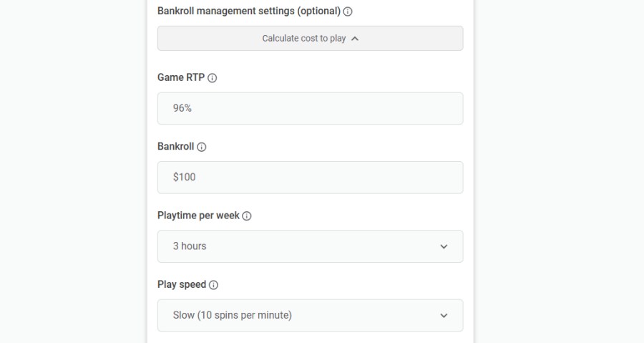Select the 3 hours value text
The image size is (644, 343).
[190, 246]
